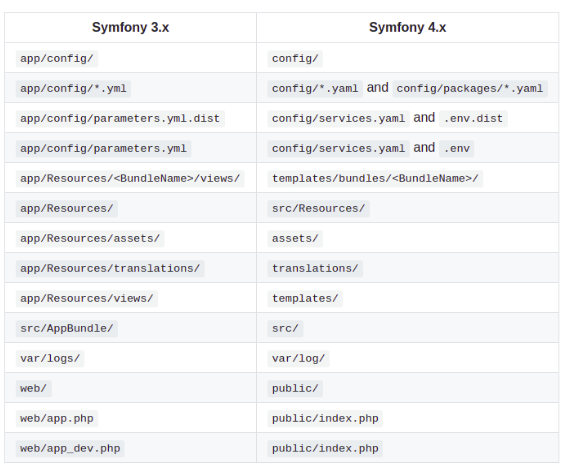This screenshot has height=475, width=566.
Task: Select the 'app/Resources/' code cell
Action: [67, 208]
